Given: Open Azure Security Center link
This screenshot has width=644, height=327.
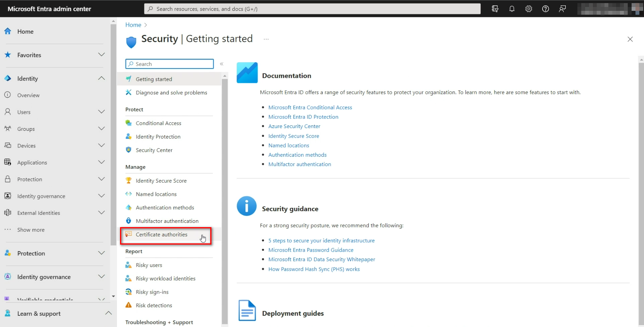Looking at the screenshot, I should (294, 126).
